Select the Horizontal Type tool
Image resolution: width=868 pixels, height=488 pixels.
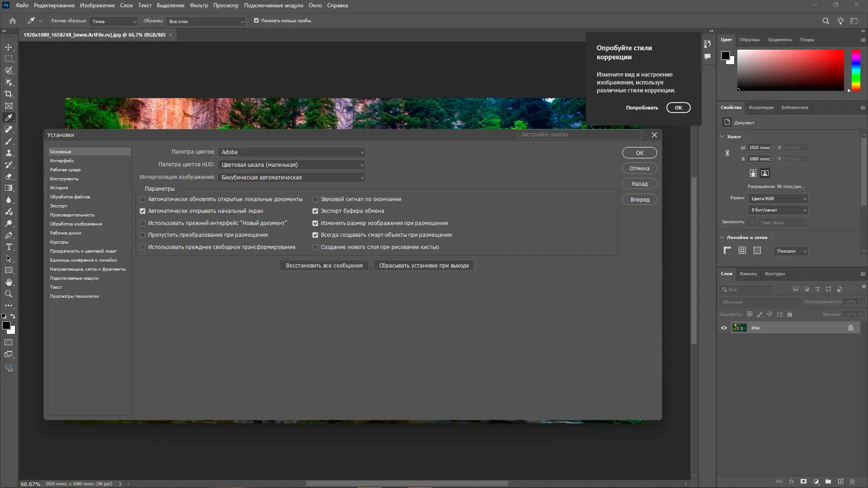click(9, 247)
